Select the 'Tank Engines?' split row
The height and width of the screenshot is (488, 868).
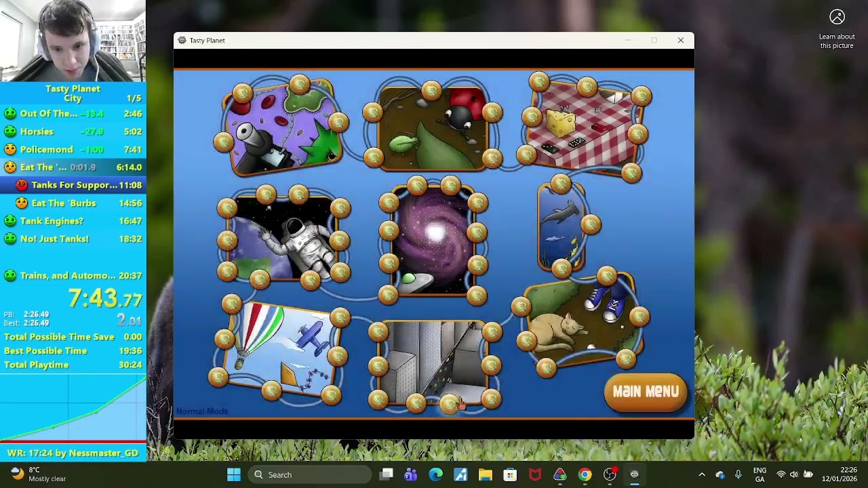click(73, 221)
